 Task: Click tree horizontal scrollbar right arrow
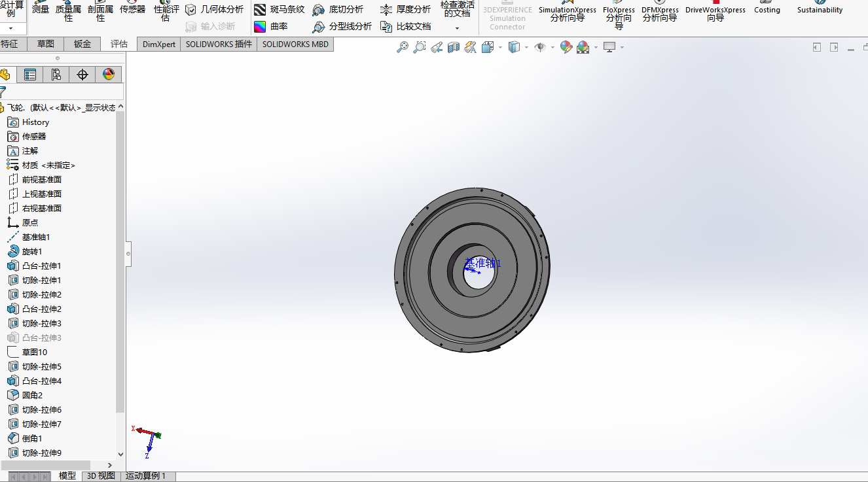pyautogui.click(x=110, y=465)
